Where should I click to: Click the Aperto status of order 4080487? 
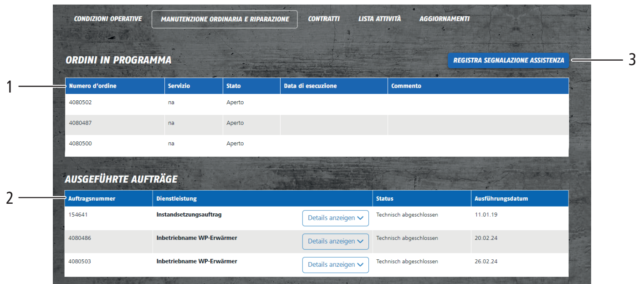coord(235,123)
